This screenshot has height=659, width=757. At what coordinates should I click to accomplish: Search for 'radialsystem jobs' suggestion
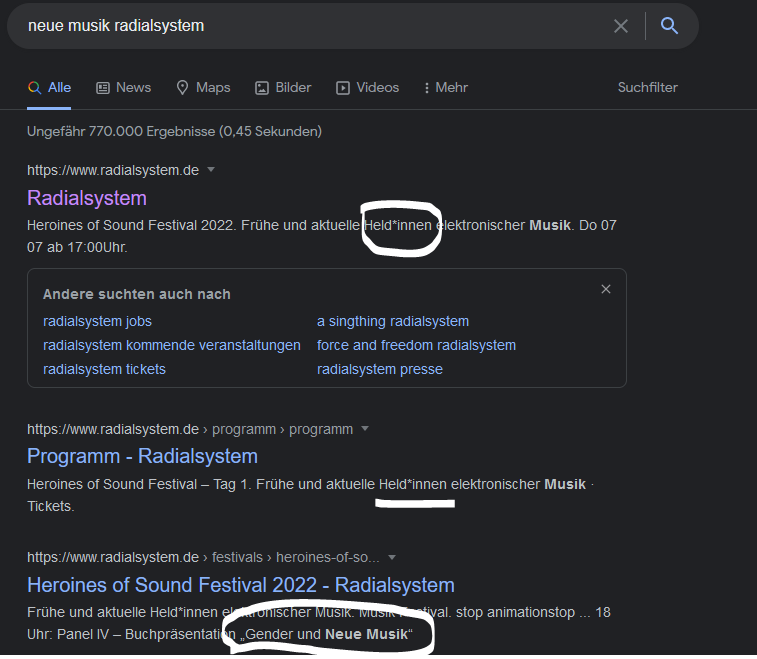click(97, 321)
